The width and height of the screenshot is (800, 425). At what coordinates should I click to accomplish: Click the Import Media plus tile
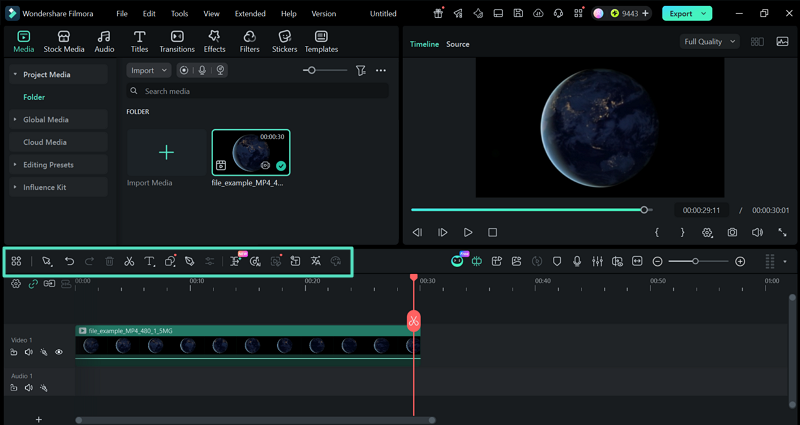tap(166, 153)
